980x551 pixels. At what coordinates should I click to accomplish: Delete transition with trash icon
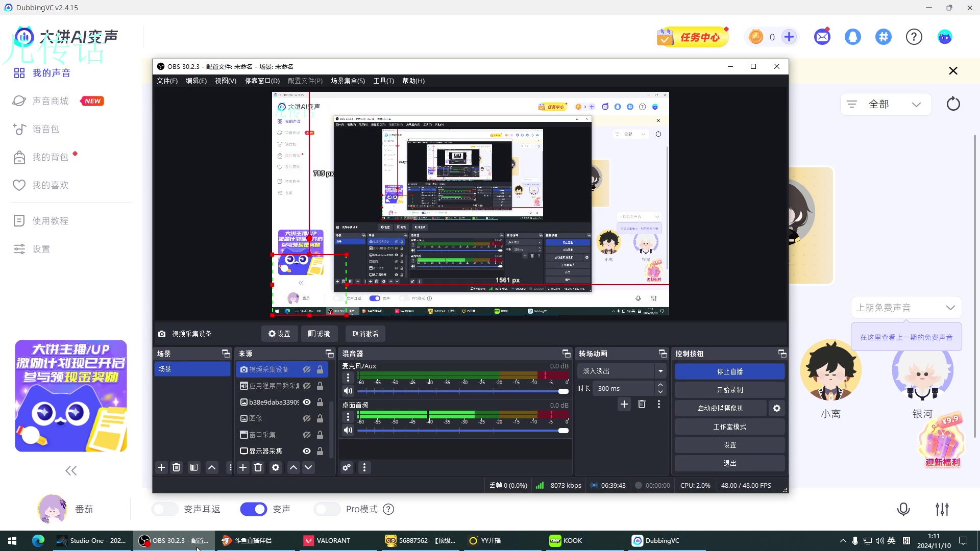coord(642,404)
